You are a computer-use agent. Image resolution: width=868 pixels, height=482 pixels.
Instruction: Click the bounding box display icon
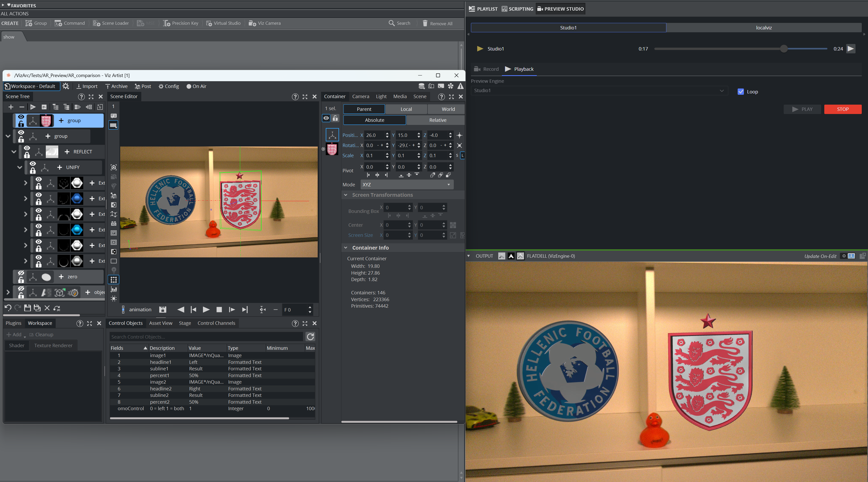(x=113, y=280)
